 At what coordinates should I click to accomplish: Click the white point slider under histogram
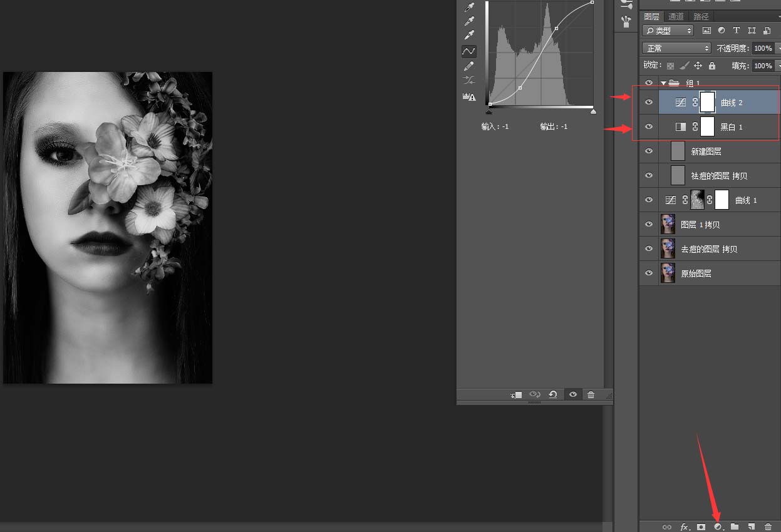[x=593, y=111]
